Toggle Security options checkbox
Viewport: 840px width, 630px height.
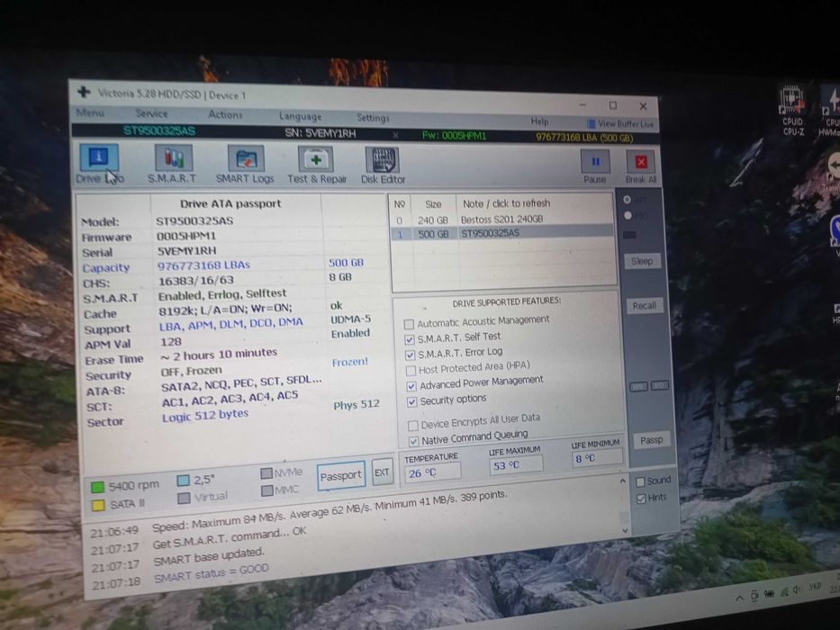point(412,401)
